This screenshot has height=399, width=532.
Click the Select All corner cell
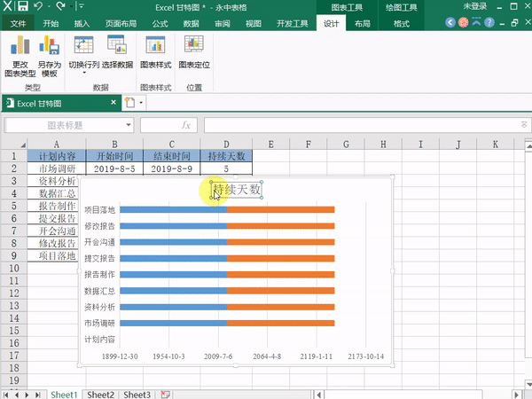13,145
